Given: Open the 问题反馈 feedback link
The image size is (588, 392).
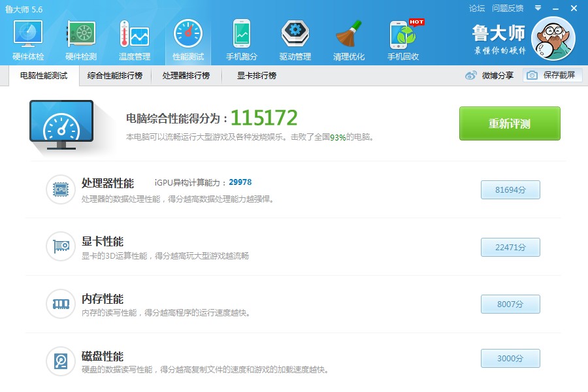Looking at the screenshot, I should pos(508,8).
